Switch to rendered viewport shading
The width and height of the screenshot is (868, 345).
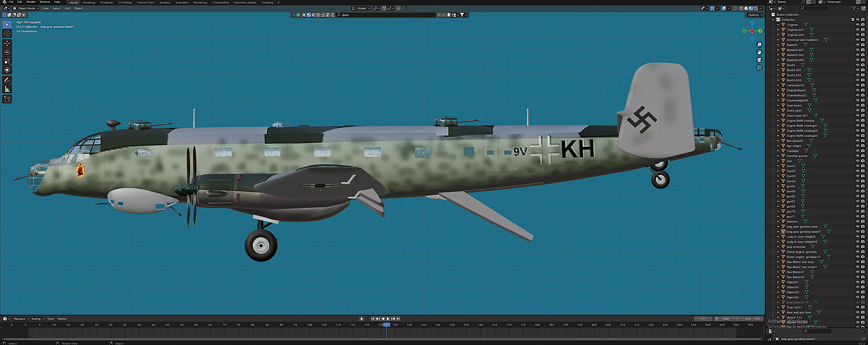point(756,8)
